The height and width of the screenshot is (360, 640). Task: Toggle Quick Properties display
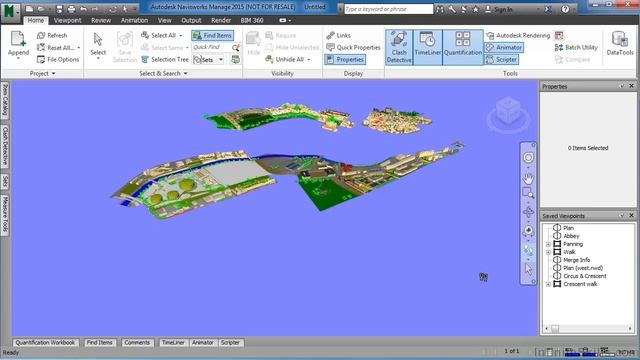(x=353, y=47)
